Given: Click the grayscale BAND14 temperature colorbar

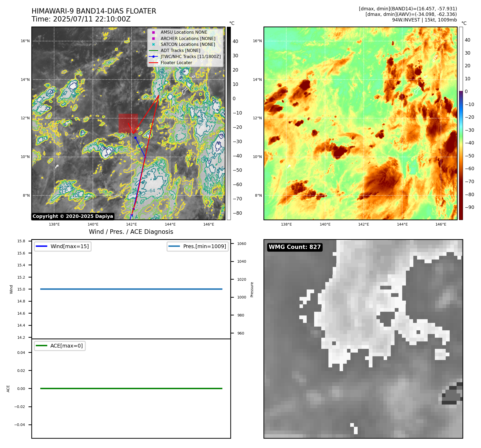Looking at the screenshot, I should click(x=229, y=123).
